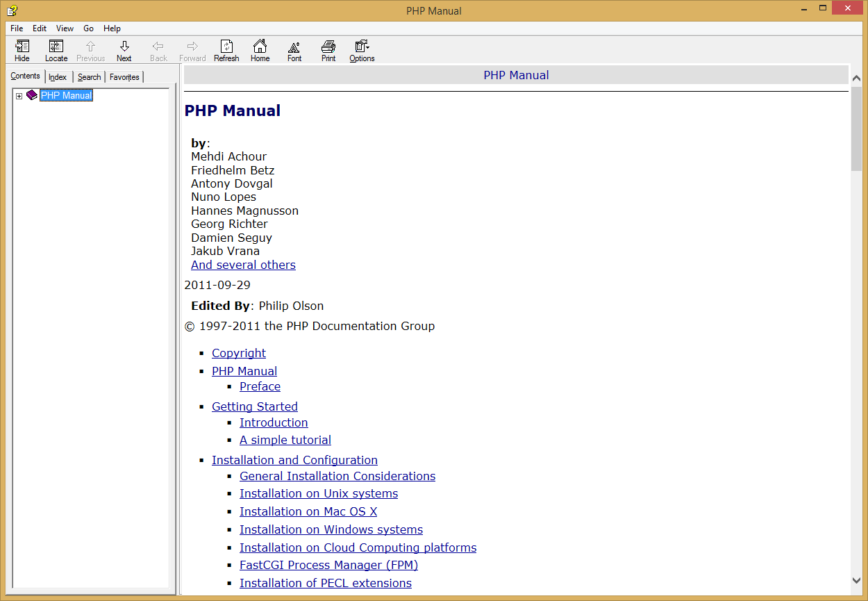
Task: Open Installation of PECL extensions link
Action: (x=326, y=583)
